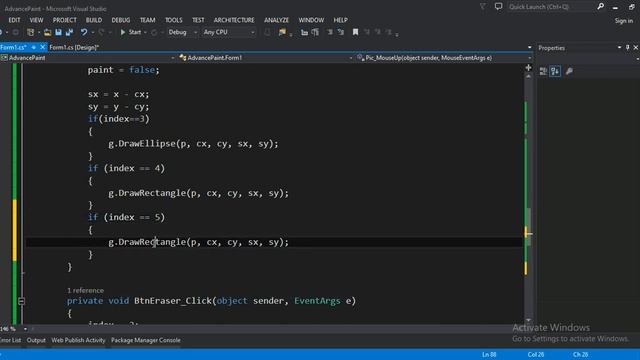The image size is (640, 360).
Task: Click the notifications flag icon
Action: pyautogui.click(x=483, y=7)
